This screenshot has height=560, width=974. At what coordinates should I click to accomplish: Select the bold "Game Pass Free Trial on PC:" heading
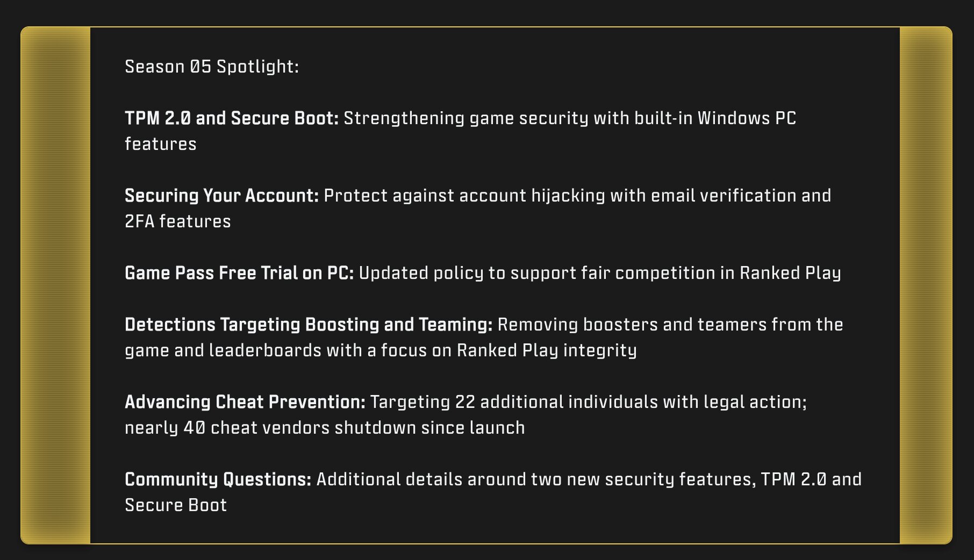pyautogui.click(x=239, y=273)
